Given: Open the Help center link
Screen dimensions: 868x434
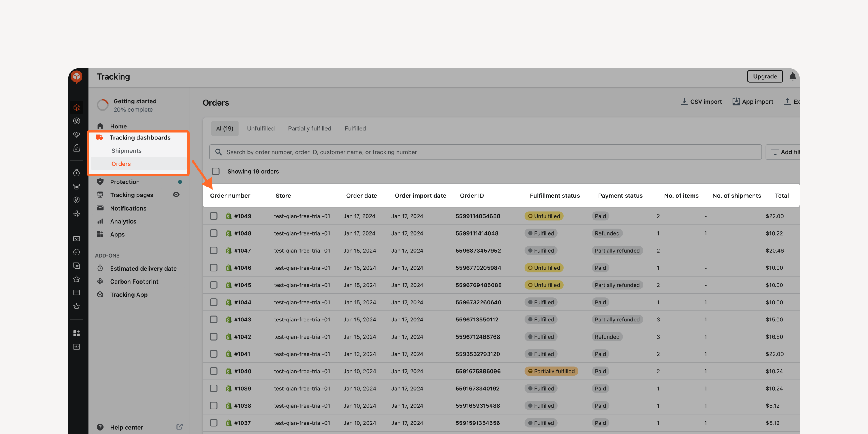Looking at the screenshot, I should [126, 427].
